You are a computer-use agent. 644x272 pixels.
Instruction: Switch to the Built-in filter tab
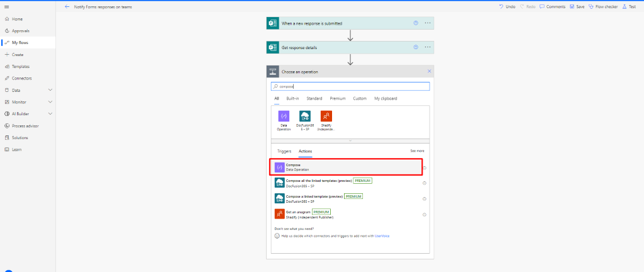(292, 99)
